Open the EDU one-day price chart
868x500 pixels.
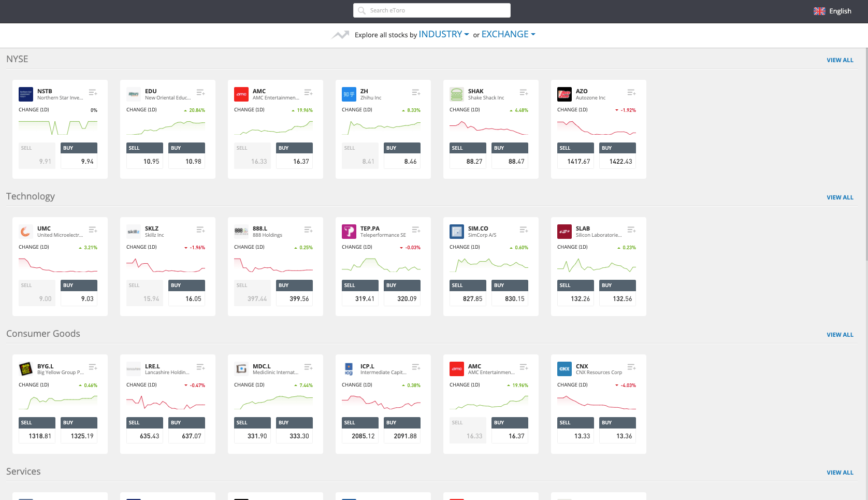coord(166,127)
